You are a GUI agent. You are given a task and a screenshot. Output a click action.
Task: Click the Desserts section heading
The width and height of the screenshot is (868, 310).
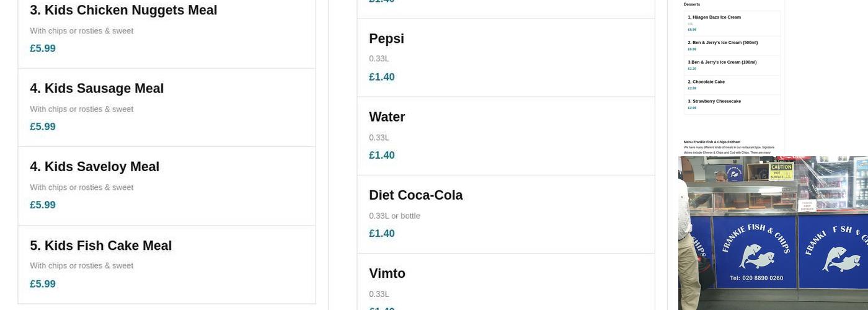[692, 4]
